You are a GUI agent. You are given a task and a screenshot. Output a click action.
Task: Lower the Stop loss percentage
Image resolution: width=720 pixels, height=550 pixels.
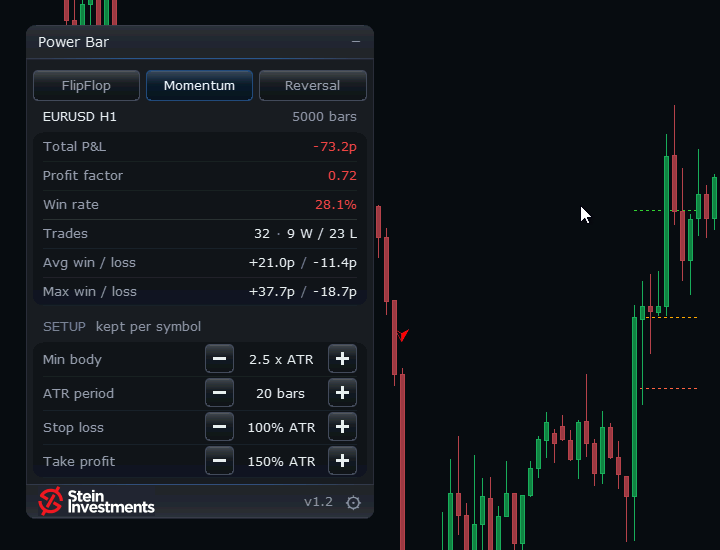click(219, 427)
